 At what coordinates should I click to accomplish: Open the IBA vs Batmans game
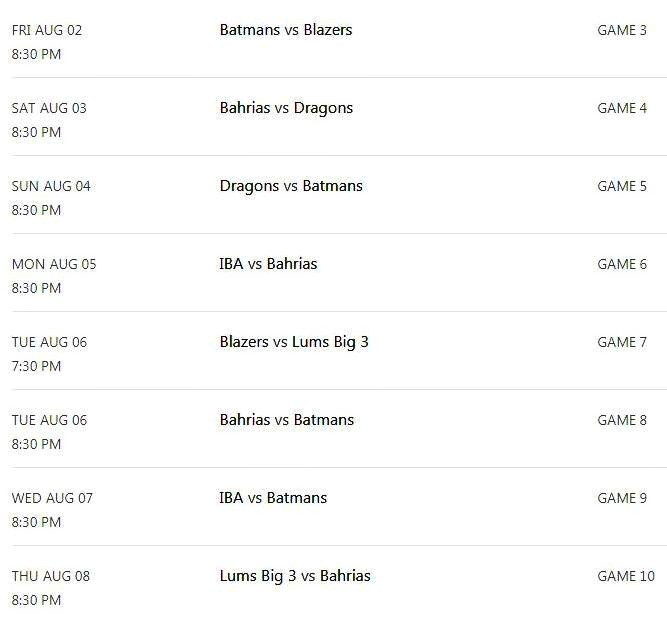273,498
